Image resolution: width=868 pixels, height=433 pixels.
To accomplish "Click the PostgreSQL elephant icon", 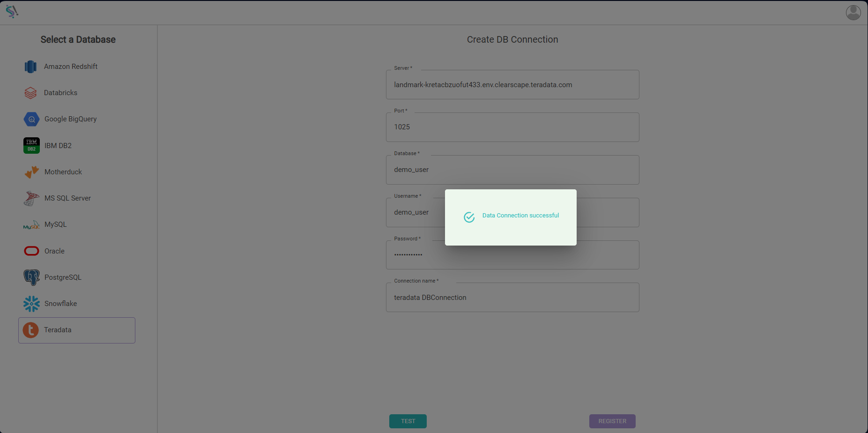I will click(x=31, y=277).
